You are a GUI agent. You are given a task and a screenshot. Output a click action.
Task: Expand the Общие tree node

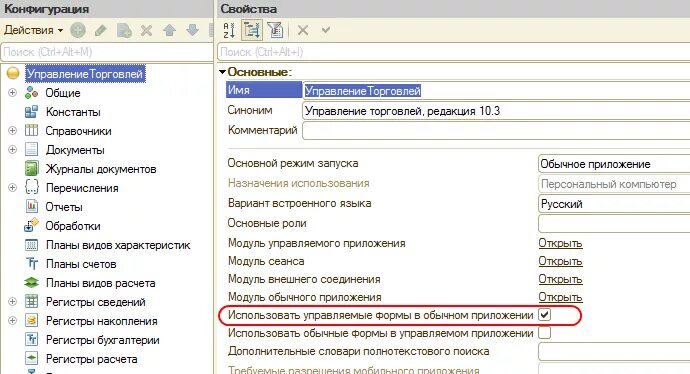[12, 93]
